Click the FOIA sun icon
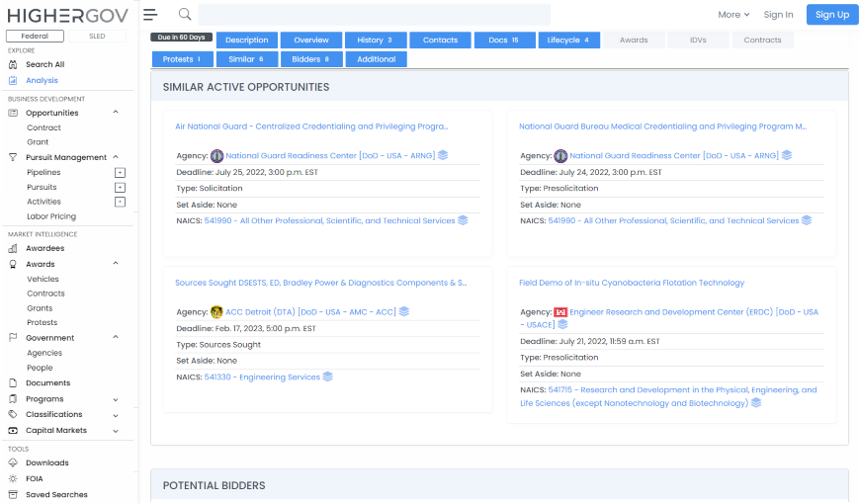The image size is (860, 504). point(13,478)
